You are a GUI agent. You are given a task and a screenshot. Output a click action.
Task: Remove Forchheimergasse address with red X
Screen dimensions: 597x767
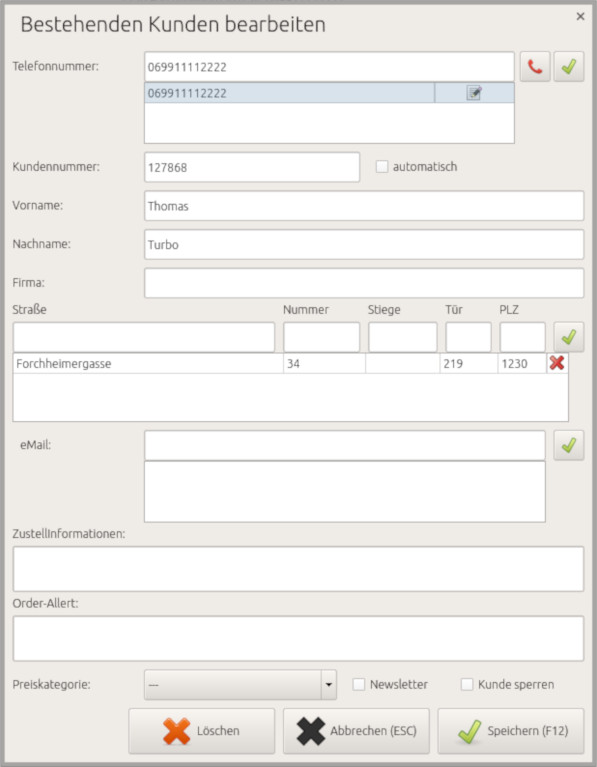(x=557, y=363)
